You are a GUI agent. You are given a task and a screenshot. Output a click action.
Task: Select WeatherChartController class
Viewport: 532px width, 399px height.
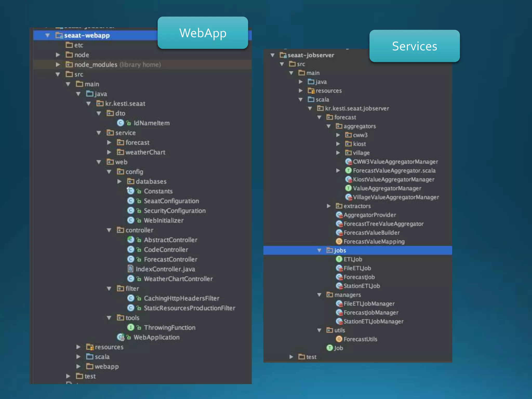coord(178,279)
